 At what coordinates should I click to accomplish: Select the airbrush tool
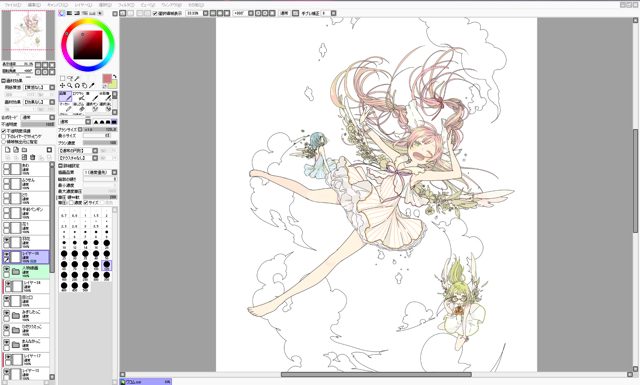coord(78,96)
